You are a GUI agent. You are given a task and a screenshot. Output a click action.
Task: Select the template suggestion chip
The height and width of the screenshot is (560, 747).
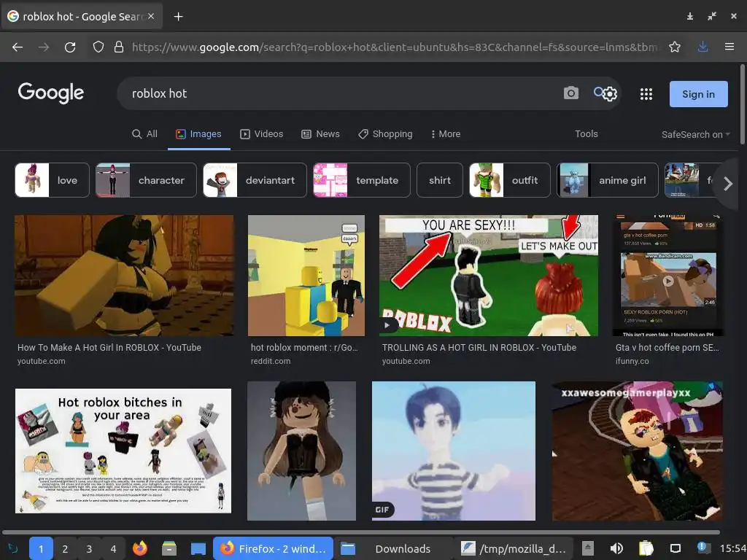(x=362, y=180)
